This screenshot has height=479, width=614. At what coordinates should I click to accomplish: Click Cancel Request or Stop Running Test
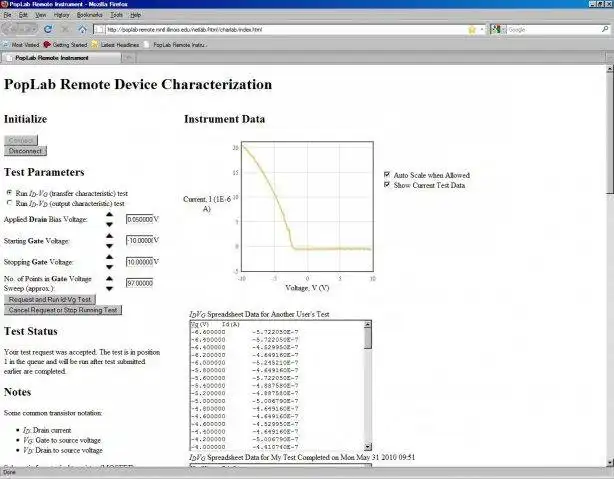[63, 310]
